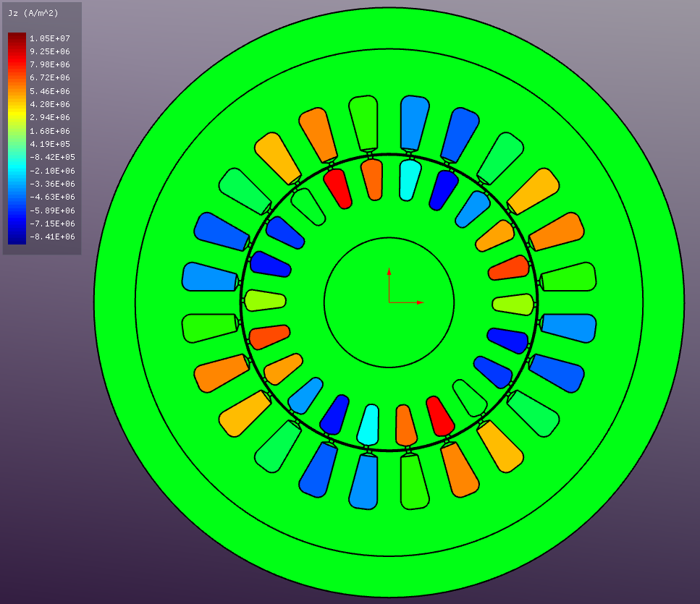Select the dark red top of the color bar
The width and height of the screenshot is (700, 604).
(x=17, y=39)
